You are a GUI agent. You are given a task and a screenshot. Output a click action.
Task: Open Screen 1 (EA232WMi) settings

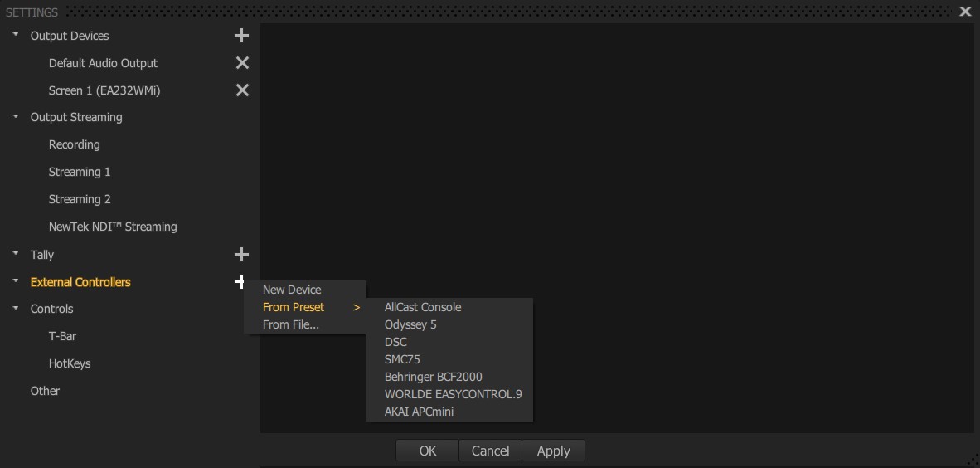tap(105, 90)
